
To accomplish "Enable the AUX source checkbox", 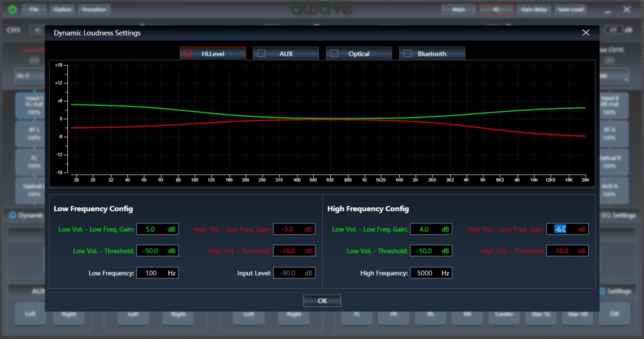I will point(261,54).
